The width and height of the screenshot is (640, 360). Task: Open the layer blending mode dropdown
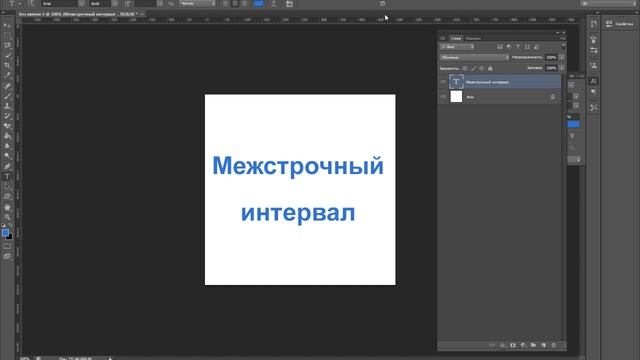pyautogui.click(x=474, y=58)
